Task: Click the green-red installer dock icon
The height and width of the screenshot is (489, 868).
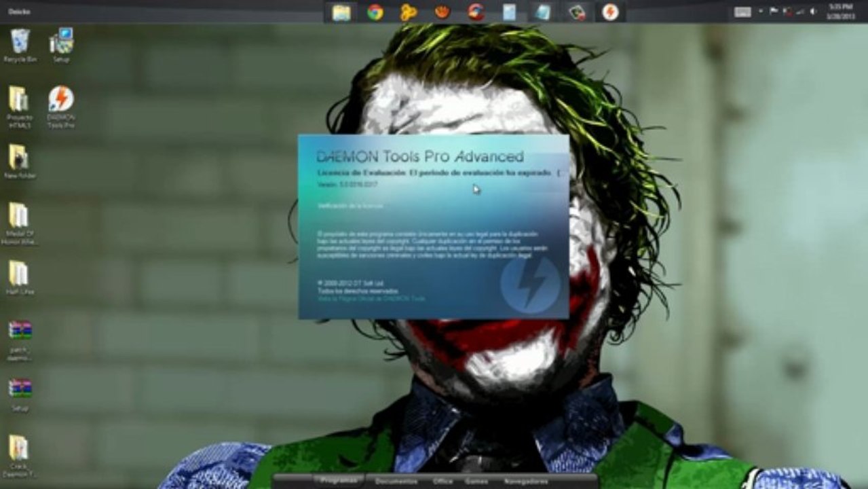Action: coord(577,12)
